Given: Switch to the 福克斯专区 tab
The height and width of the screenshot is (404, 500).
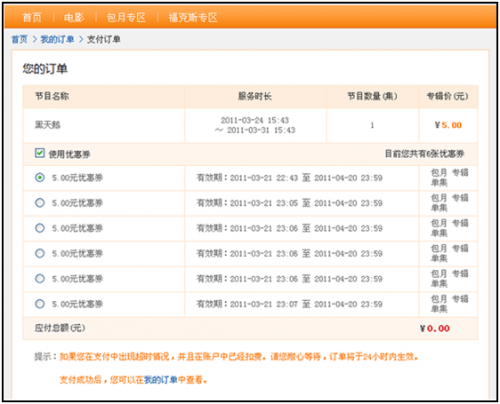Looking at the screenshot, I should pos(193,17).
